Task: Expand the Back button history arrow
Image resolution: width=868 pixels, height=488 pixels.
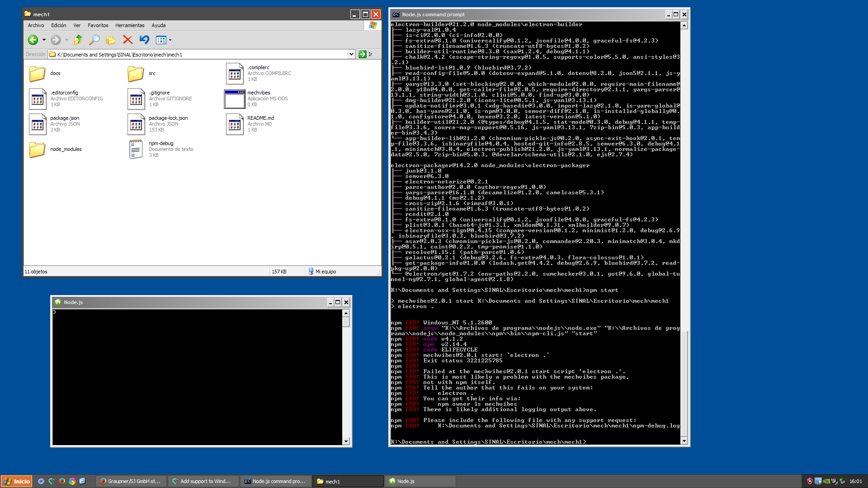Action: (x=43, y=40)
